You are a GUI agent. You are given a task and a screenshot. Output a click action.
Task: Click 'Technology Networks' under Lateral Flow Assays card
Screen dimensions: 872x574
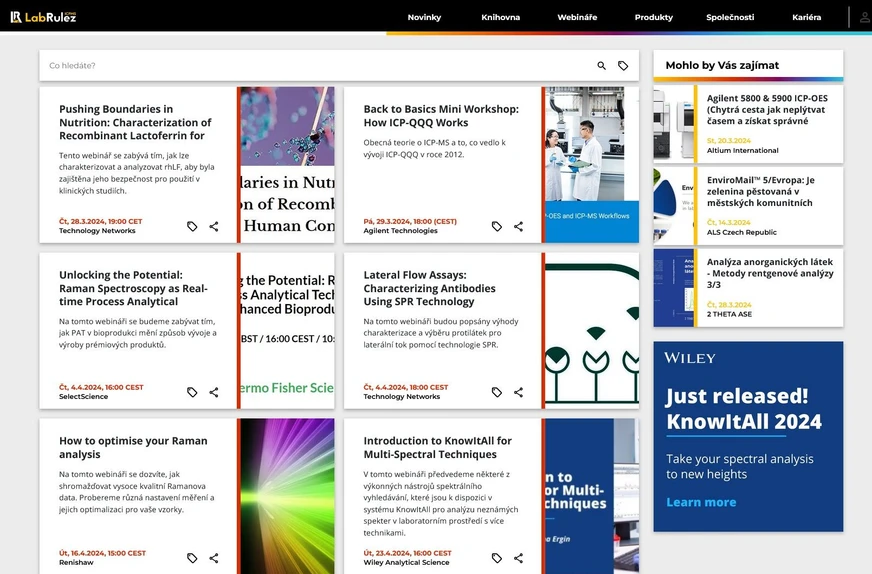point(402,397)
